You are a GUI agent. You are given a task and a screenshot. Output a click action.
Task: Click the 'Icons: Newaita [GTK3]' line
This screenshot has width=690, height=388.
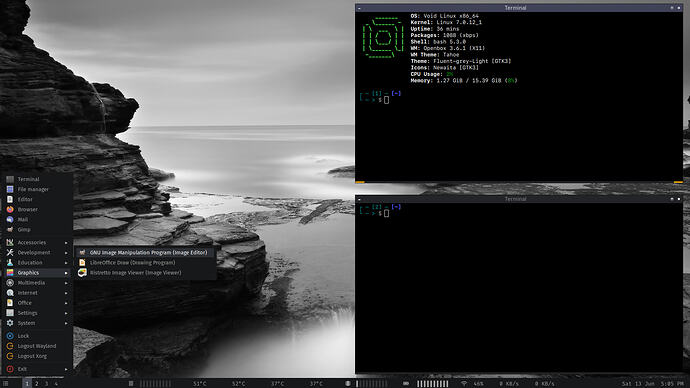(x=444, y=68)
